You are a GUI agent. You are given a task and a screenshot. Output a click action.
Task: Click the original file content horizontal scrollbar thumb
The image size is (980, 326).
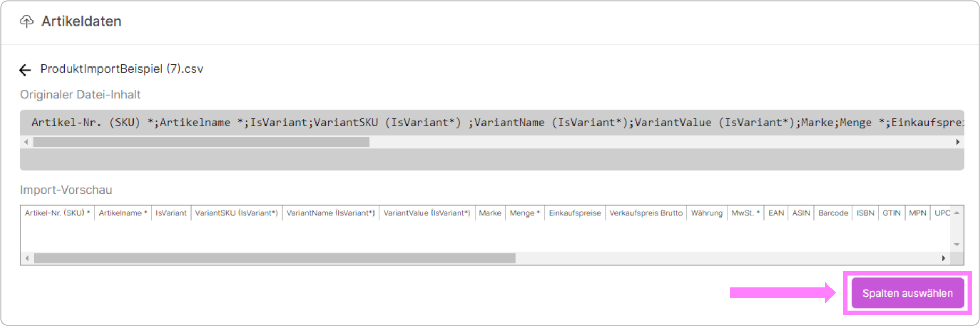tap(201, 142)
